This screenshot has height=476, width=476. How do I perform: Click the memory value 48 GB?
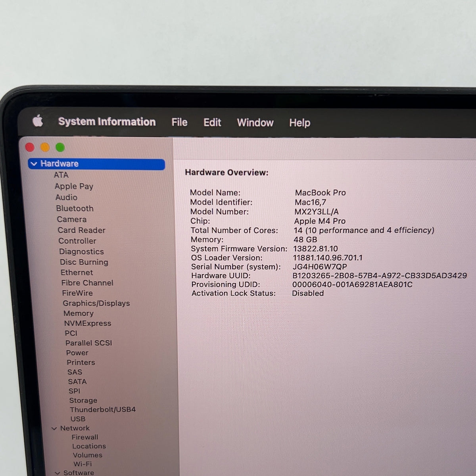[x=305, y=240]
